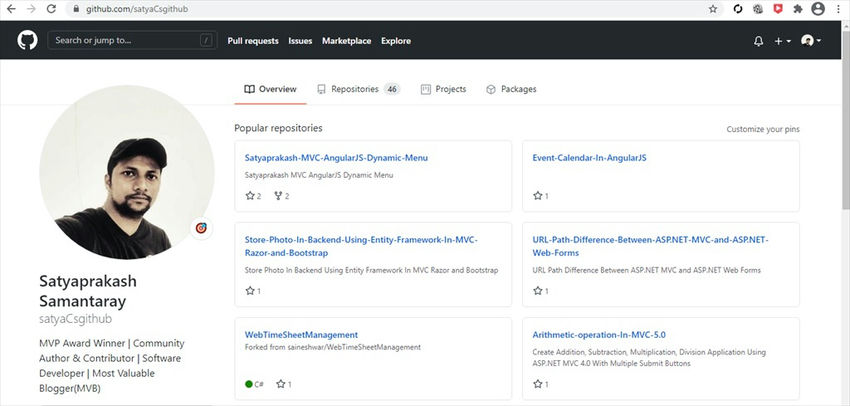Image resolution: width=850 pixels, height=406 pixels.
Task: Click fork count on Satyaprakash-MVC-AngularJS-Dynamic-Menu
Action: (x=281, y=196)
